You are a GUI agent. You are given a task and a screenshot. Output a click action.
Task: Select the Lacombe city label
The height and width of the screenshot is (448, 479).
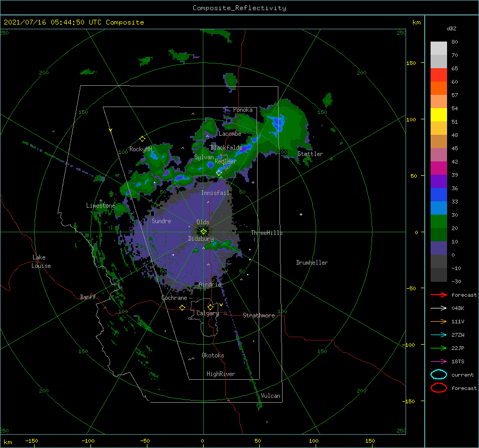pyautogui.click(x=230, y=134)
